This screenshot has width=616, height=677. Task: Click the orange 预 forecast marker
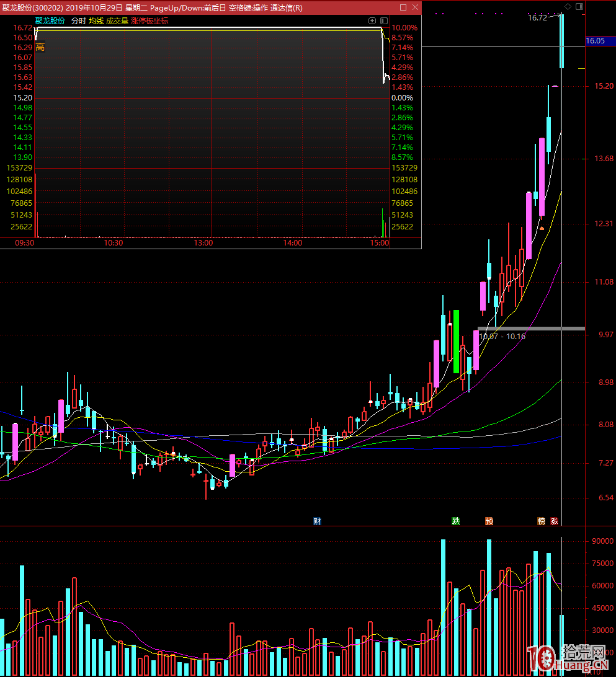489,521
